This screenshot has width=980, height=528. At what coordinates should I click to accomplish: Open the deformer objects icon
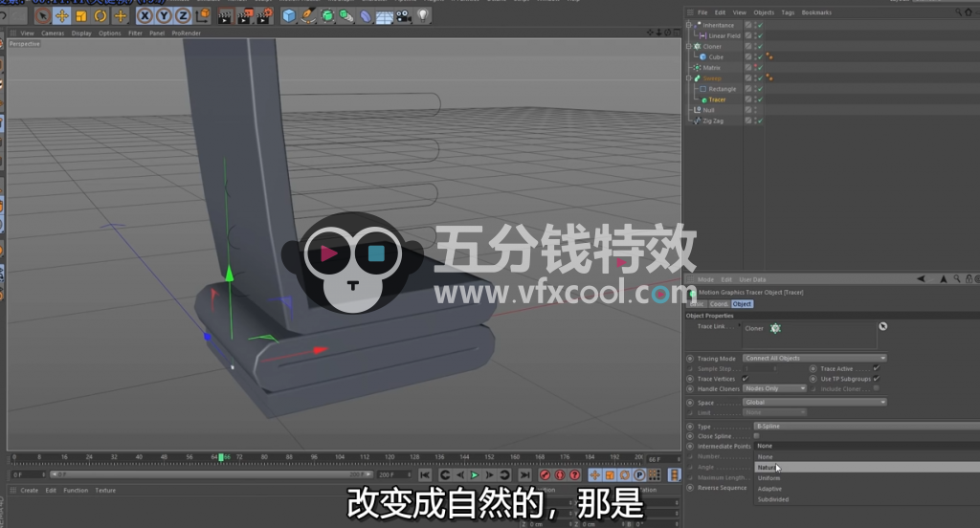pos(366,16)
